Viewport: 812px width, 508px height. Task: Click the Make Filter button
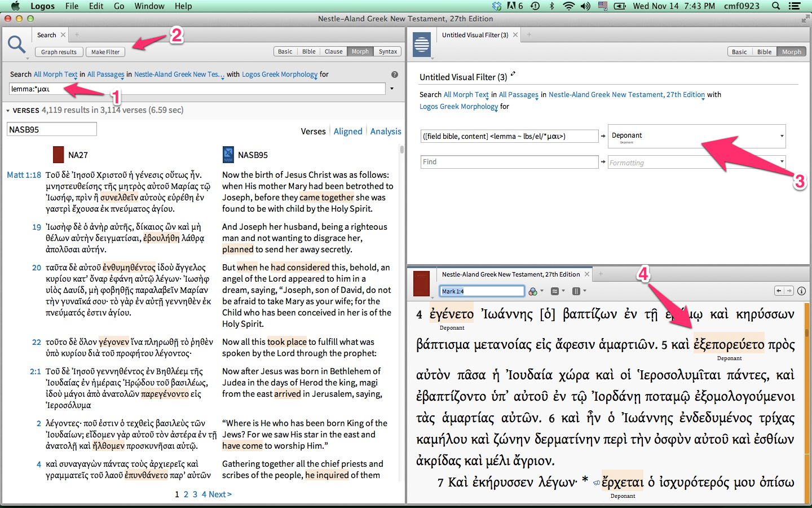(105, 52)
